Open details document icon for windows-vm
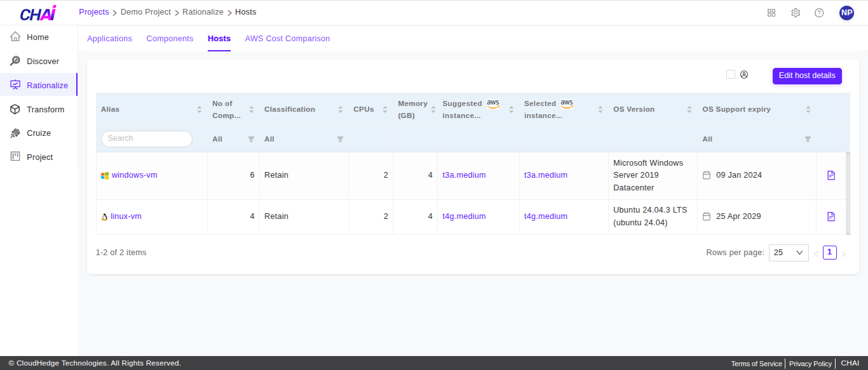The image size is (868, 370). [x=831, y=175]
